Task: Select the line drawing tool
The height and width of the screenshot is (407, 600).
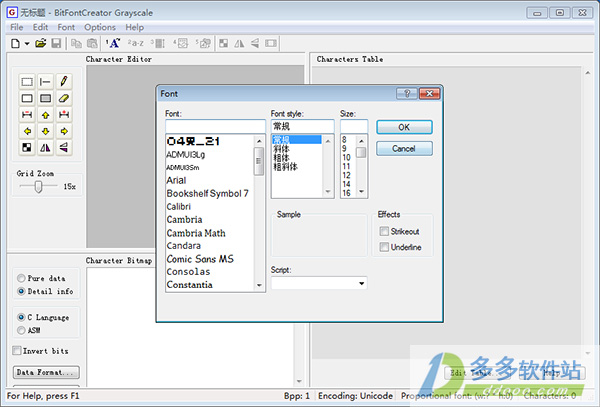Action: coord(45,82)
